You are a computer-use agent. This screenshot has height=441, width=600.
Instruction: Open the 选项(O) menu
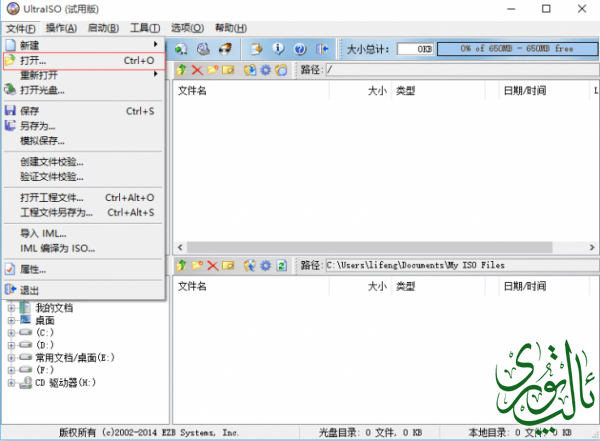[x=188, y=28]
